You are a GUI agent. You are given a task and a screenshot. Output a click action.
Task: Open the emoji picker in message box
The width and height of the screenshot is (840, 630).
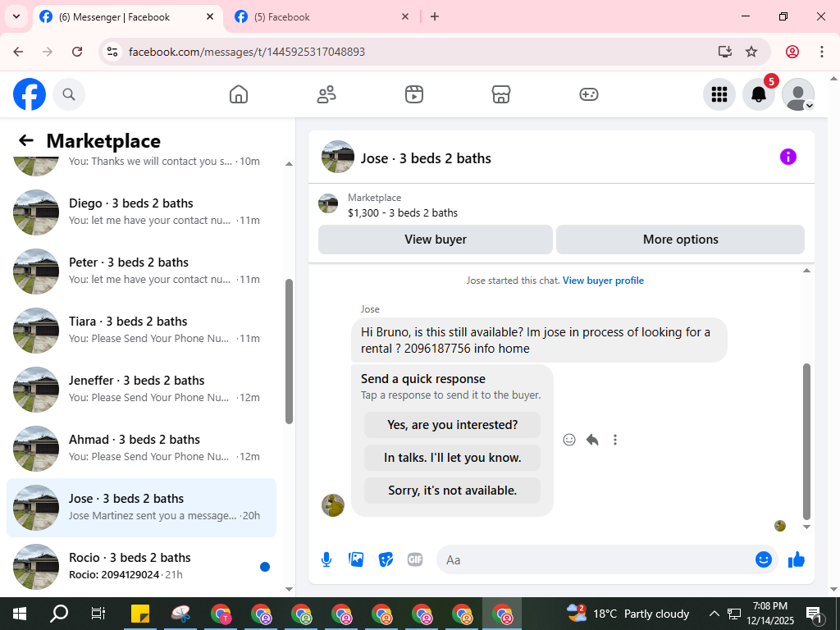(764, 559)
